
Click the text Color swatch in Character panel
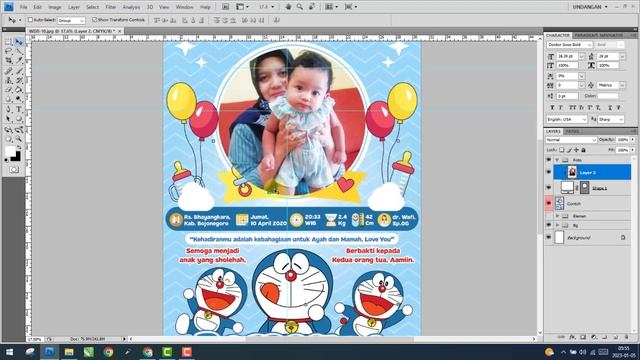tap(608, 96)
